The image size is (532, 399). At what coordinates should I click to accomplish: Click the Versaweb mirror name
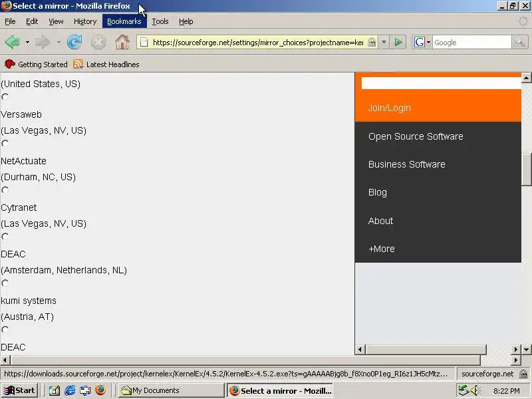tap(21, 114)
